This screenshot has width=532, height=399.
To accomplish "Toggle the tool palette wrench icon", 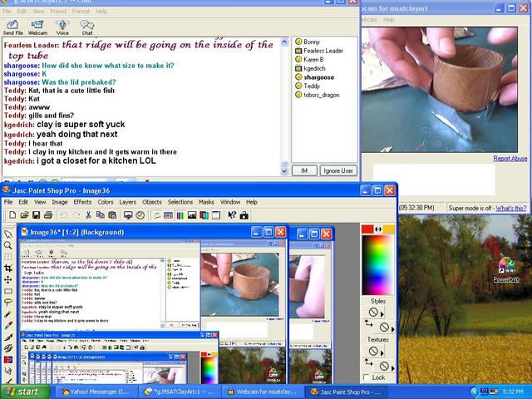I will pyautogui.click(x=157, y=215).
